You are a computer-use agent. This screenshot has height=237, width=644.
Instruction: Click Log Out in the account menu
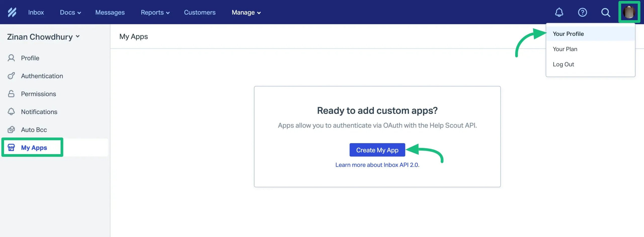[x=563, y=64]
